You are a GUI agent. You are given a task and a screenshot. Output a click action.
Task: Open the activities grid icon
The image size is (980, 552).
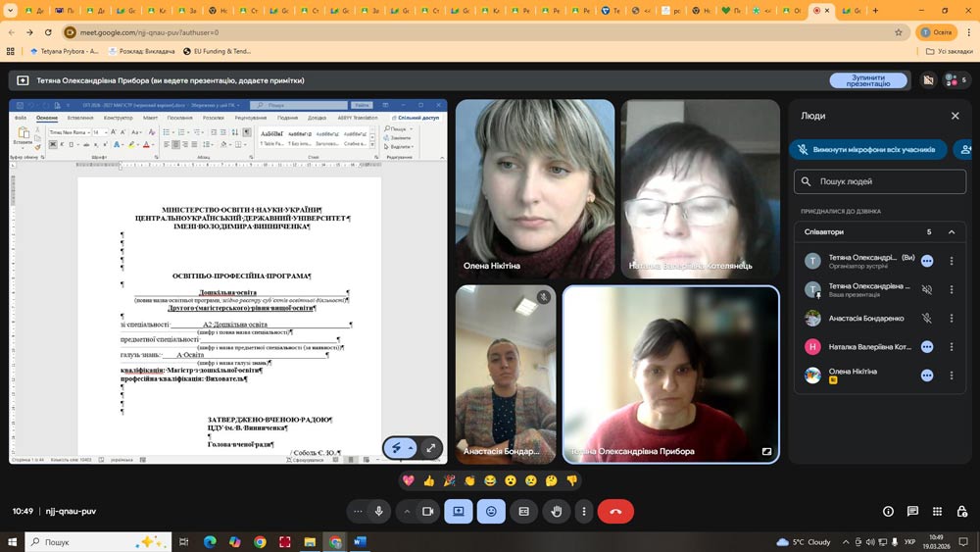click(937, 511)
